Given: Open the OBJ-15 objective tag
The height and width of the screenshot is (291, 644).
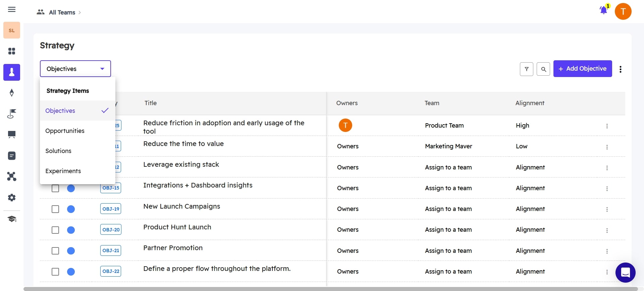Looking at the screenshot, I should tap(111, 188).
